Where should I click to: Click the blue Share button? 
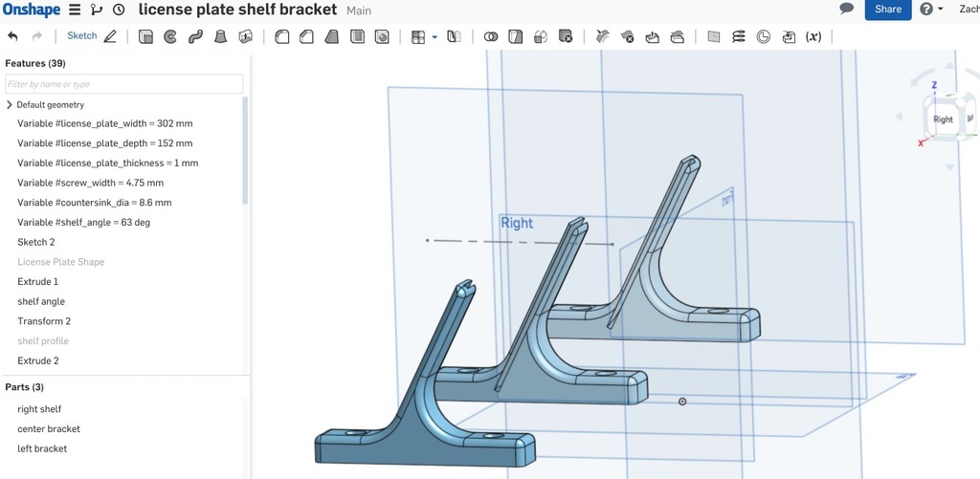click(x=887, y=10)
